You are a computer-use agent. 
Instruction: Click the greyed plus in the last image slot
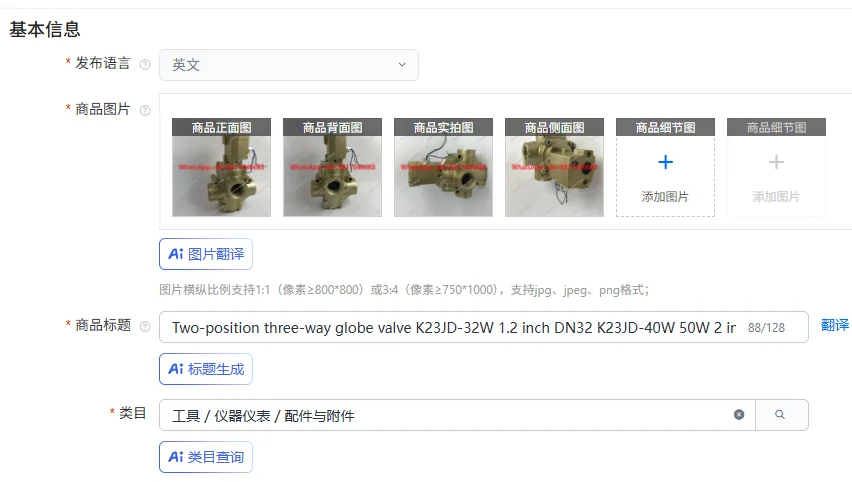[x=776, y=162]
